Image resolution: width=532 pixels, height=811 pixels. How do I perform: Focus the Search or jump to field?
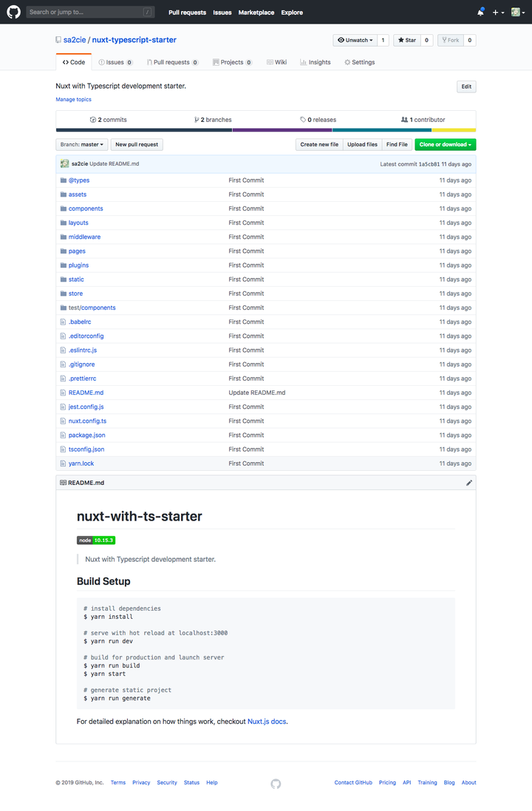point(85,12)
